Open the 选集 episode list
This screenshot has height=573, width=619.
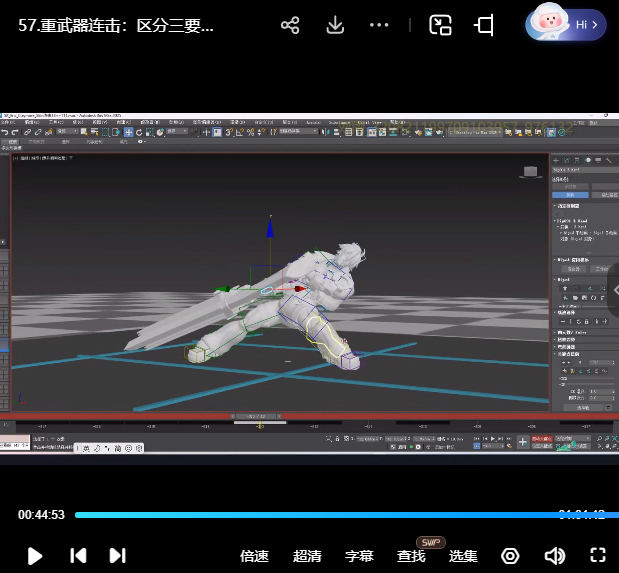coord(463,556)
